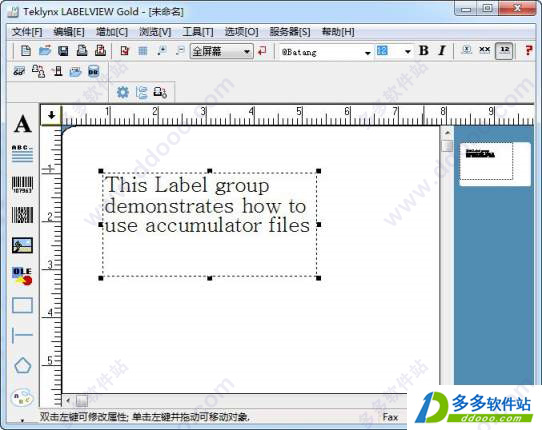Toggle the grid display icon
542x430 pixels.
coord(143,51)
